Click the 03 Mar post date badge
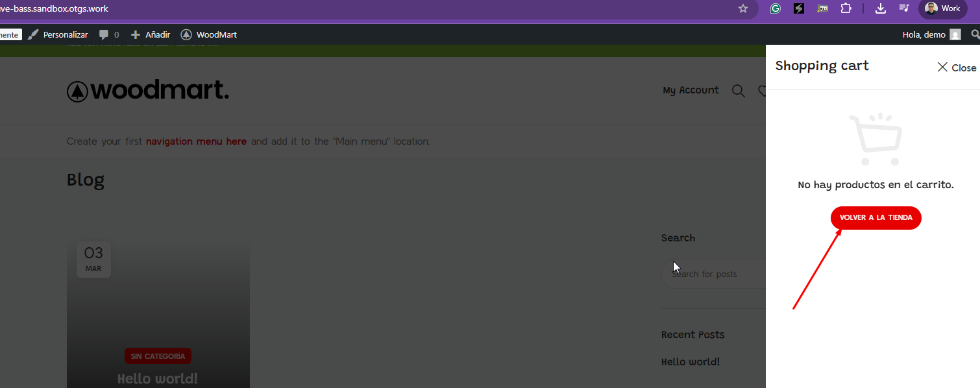The height and width of the screenshot is (388, 980). pyautogui.click(x=93, y=260)
